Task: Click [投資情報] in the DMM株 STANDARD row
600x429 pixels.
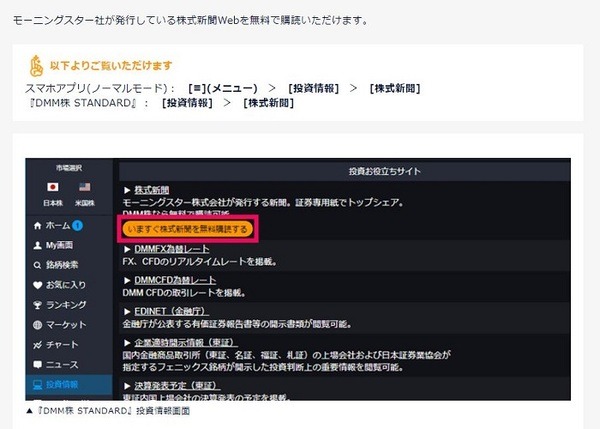Action: point(187,103)
